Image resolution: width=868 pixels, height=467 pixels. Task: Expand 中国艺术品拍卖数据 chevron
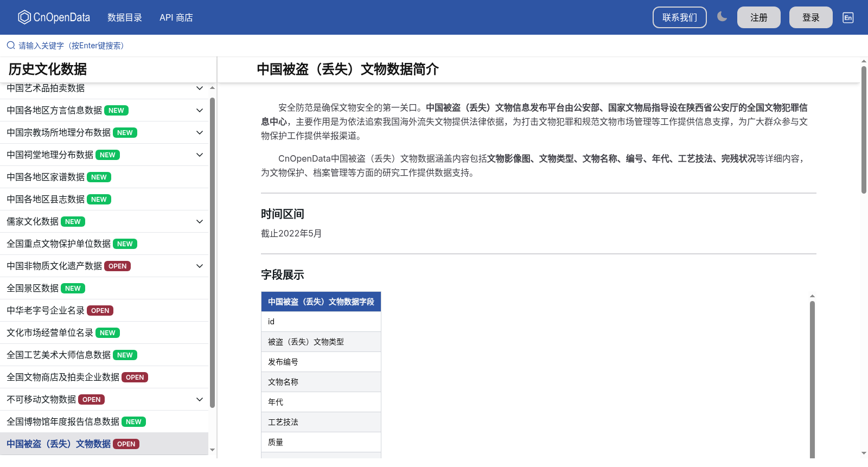[x=200, y=88]
